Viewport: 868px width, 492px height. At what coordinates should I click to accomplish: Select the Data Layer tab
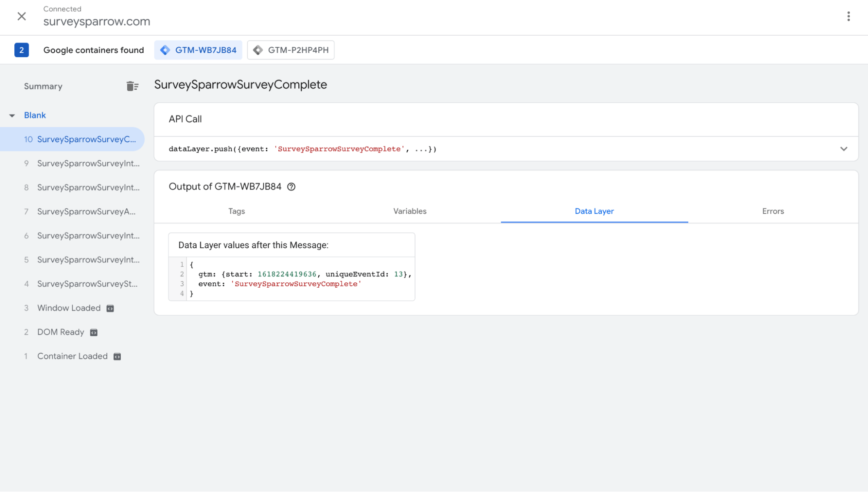(594, 211)
